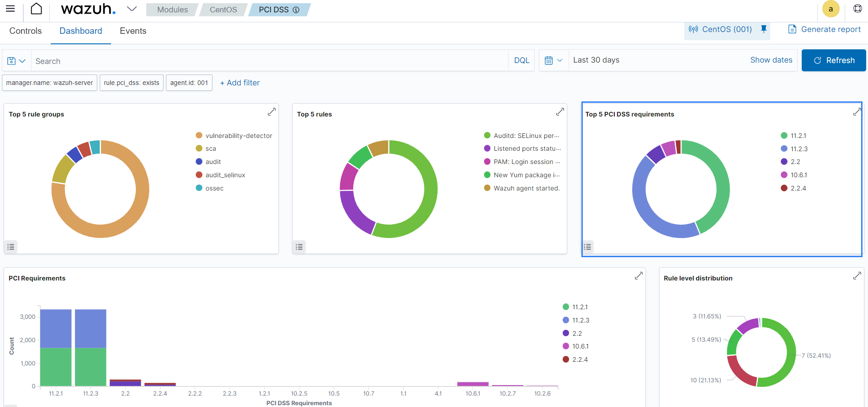Click vulnerability-detector legend color
The width and height of the screenshot is (868, 407).
(199, 135)
